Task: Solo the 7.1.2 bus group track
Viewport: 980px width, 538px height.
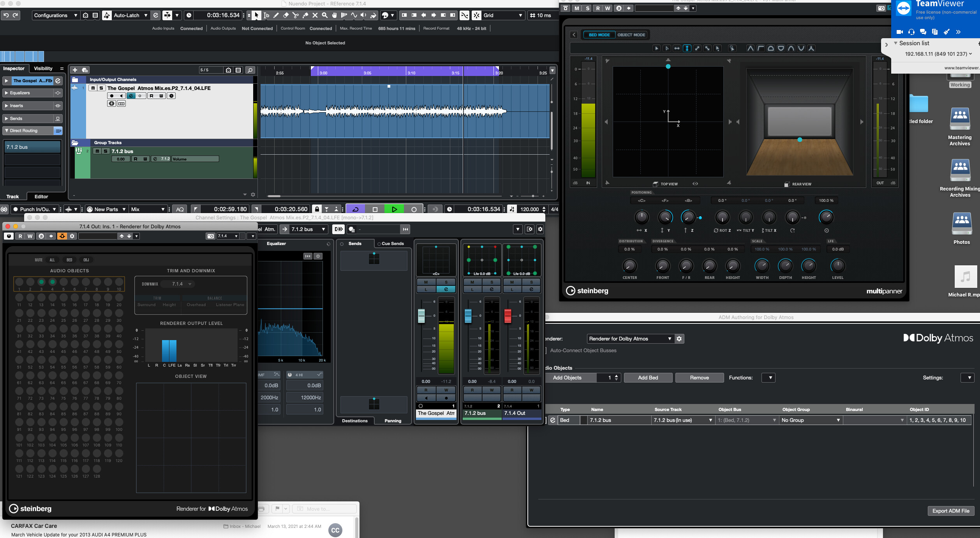Action: point(106,151)
